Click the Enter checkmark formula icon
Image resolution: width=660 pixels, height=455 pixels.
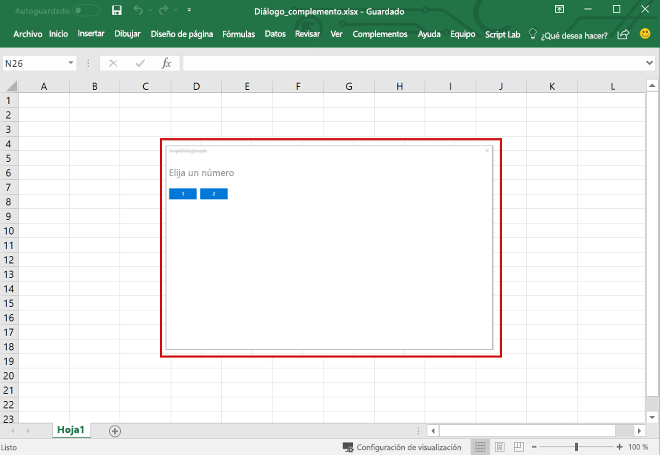[x=140, y=64]
